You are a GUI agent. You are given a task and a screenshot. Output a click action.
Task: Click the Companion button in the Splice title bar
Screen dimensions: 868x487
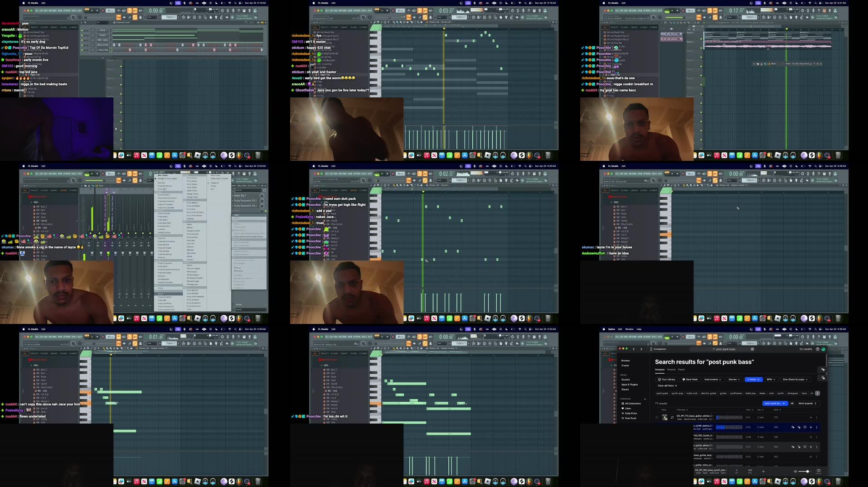click(x=658, y=349)
